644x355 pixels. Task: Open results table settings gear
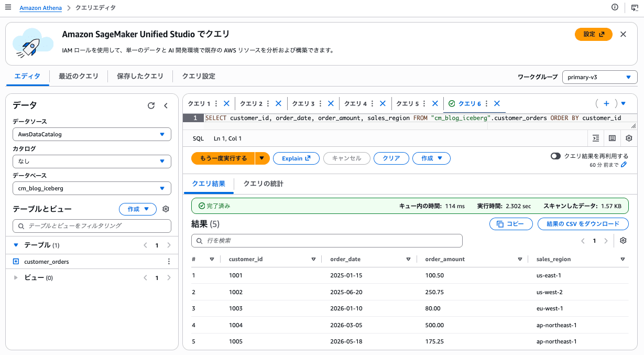[x=623, y=241]
